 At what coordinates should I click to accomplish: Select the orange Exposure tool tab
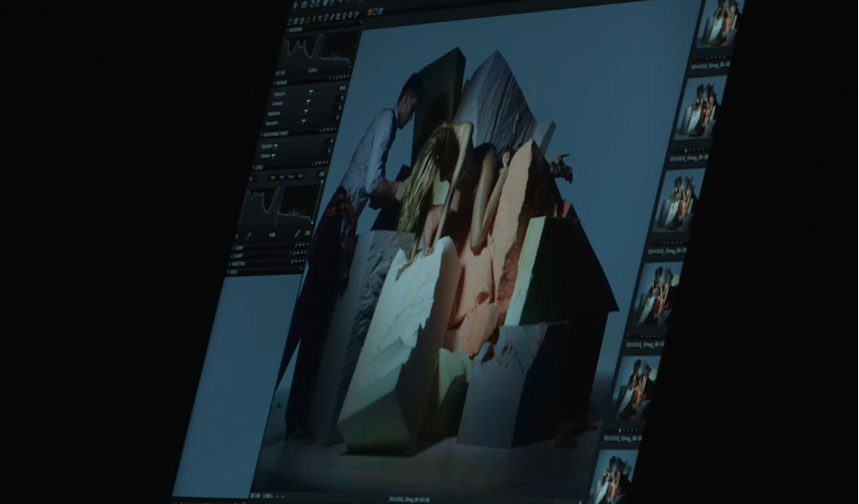(x=308, y=21)
